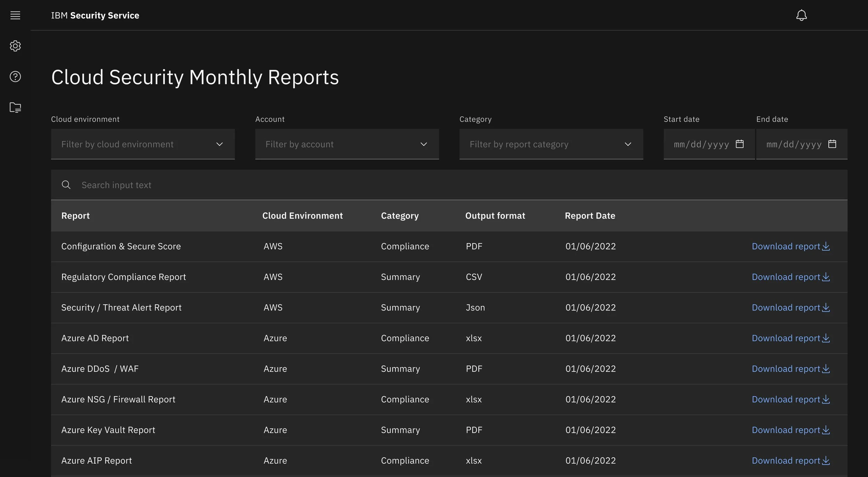This screenshot has height=477, width=868.
Task: Click the Start date mm/dd/yyyy field
Action: (x=701, y=144)
